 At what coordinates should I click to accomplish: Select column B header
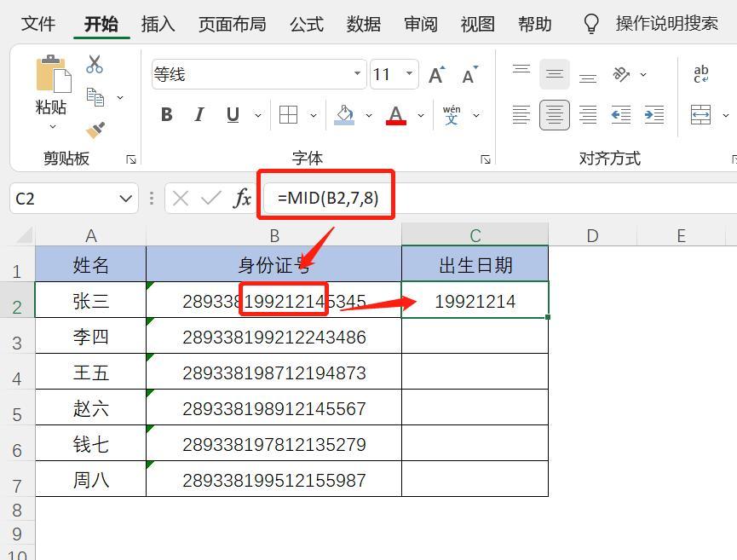click(274, 235)
